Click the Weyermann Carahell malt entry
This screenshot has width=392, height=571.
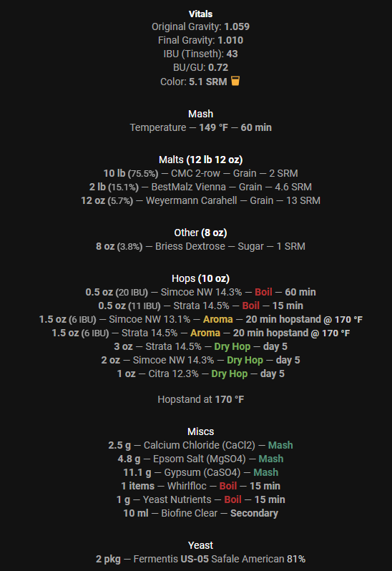pos(200,200)
